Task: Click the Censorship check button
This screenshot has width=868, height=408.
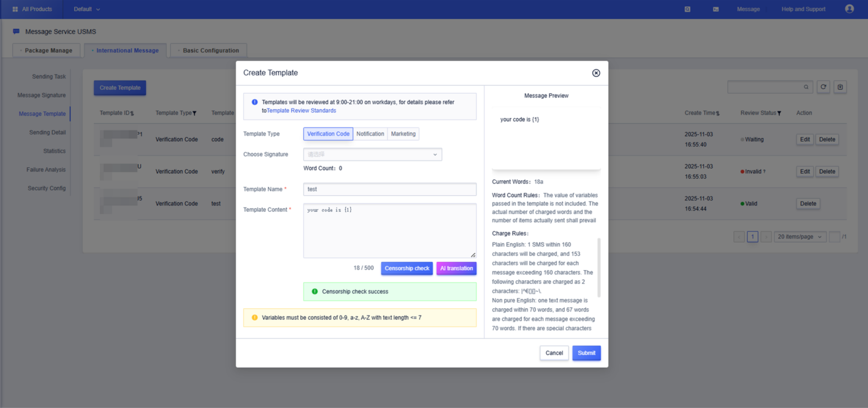Action: (407, 269)
